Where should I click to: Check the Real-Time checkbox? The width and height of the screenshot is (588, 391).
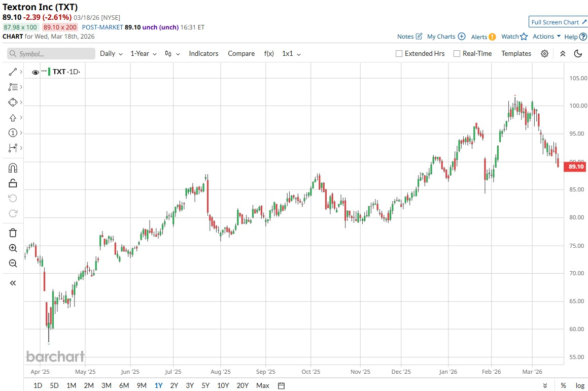[x=457, y=54]
